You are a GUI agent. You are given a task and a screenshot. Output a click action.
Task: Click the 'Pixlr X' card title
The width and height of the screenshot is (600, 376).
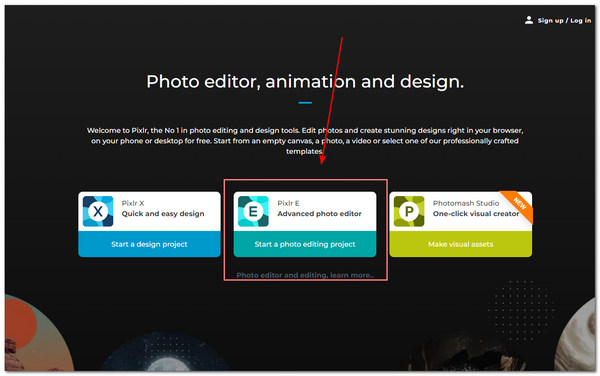pyautogui.click(x=133, y=203)
